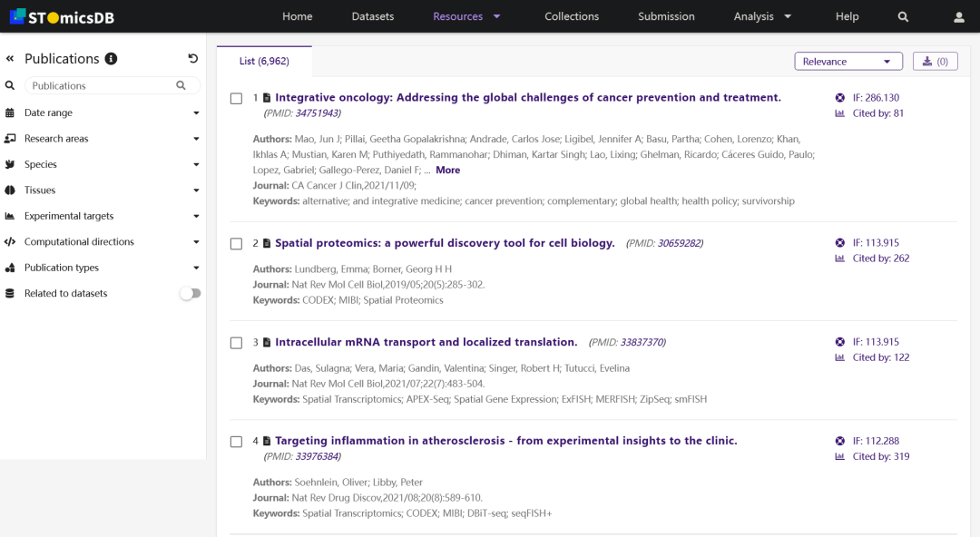This screenshot has width=980, height=537.
Task: Go to the Home page
Action: point(297,16)
